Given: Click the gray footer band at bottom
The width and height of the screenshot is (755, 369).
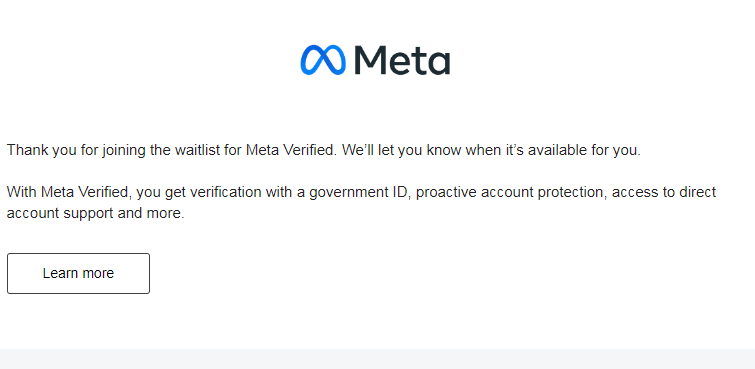Looking at the screenshot, I should tap(378, 359).
